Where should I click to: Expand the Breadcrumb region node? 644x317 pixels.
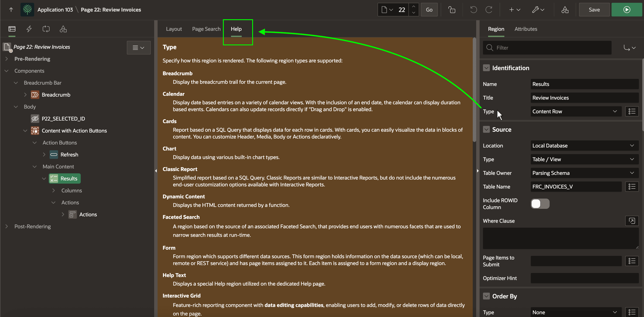coord(25,95)
